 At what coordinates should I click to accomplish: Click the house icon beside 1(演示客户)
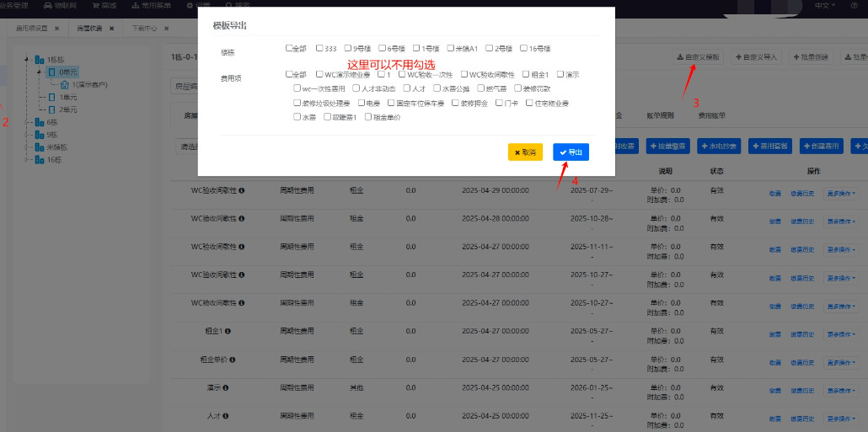coord(65,85)
